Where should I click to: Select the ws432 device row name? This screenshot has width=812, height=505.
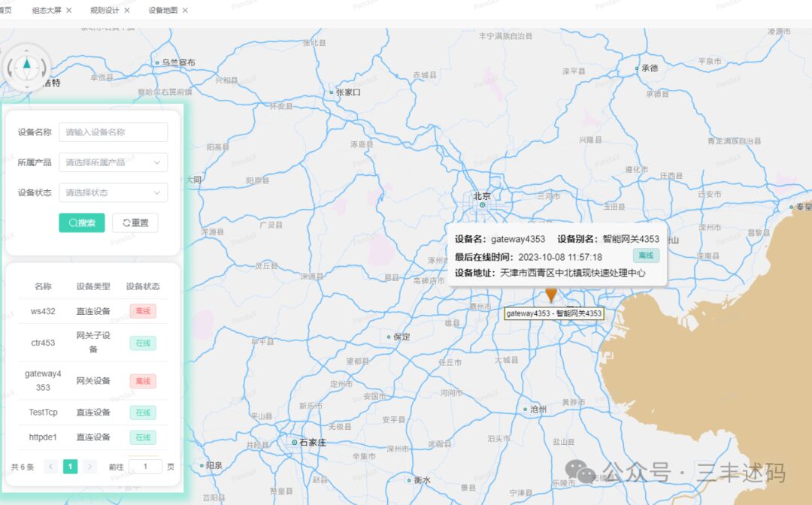[x=43, y=311]
